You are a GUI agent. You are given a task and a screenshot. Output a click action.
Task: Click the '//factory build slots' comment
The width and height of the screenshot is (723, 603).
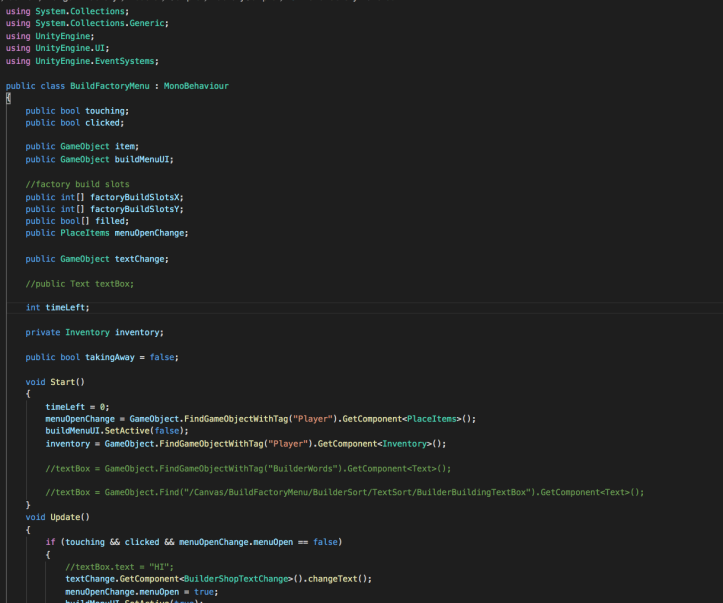tap(78, 184)
